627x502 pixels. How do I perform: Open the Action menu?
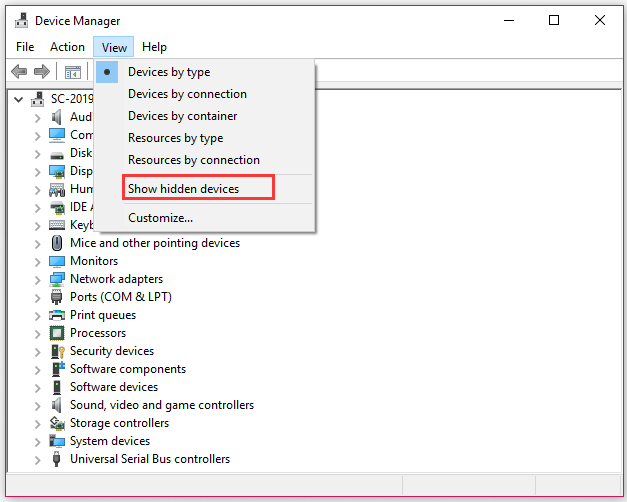point(67,47)
